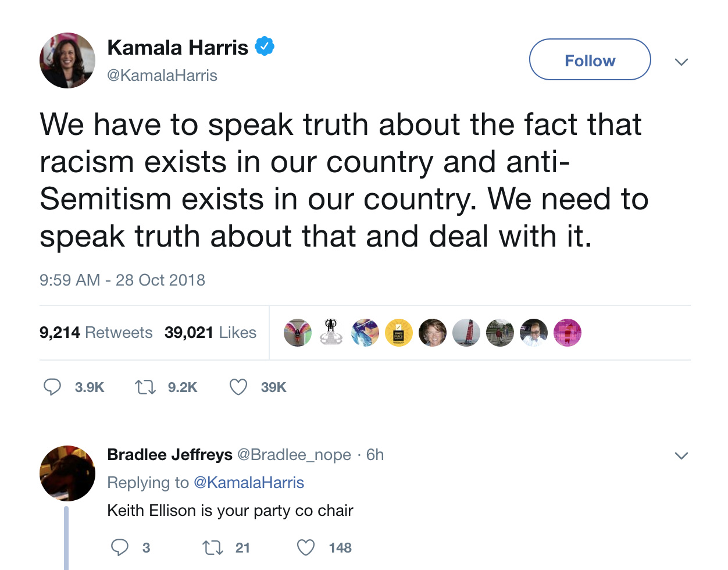Open the chevron menu on Bradlee Jeffreys' reply
This screenshot has width=728, height=570.
point(681,455)
